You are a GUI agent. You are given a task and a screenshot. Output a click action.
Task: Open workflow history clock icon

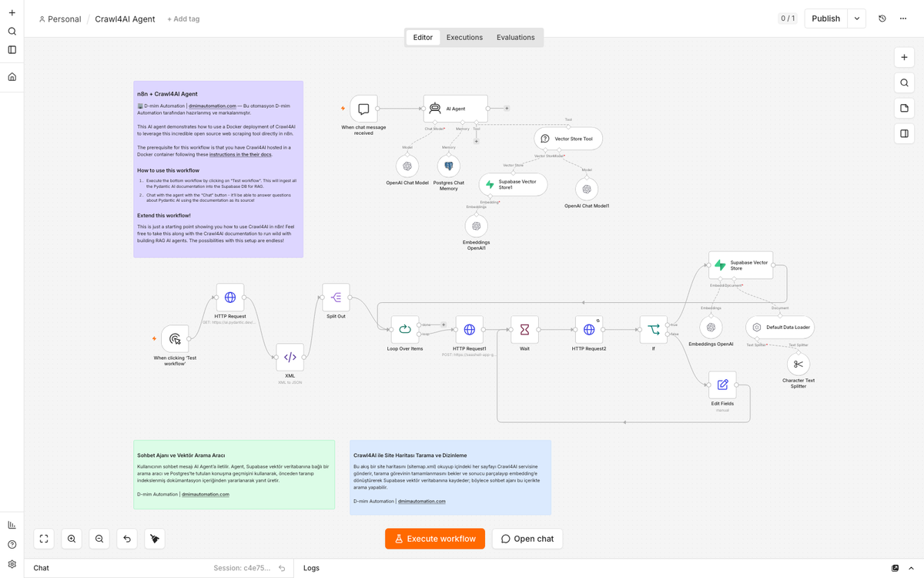[x=882, y=18]
